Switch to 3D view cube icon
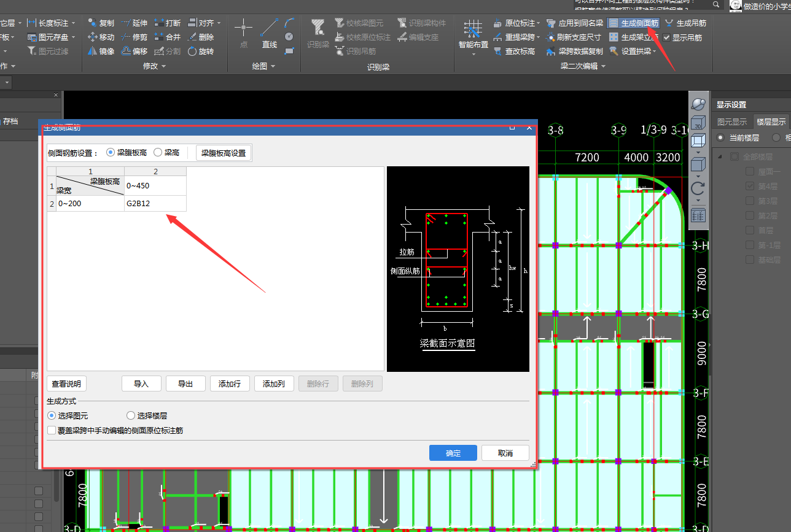Screen dimensions: 791x532 coord(698,123)
